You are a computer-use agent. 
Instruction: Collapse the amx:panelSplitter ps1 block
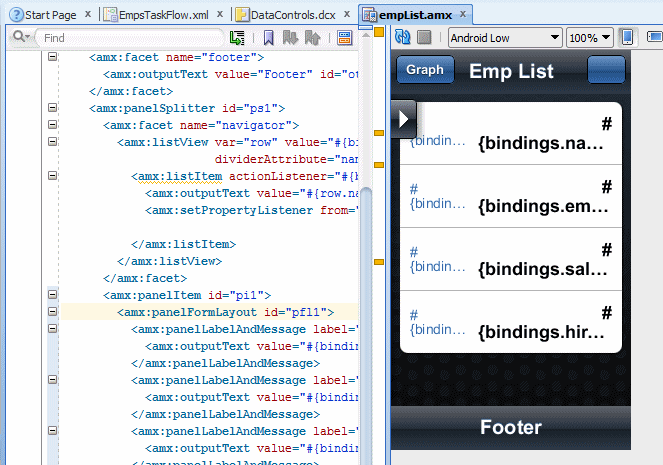pyautogui.click(x=52, y=107)
